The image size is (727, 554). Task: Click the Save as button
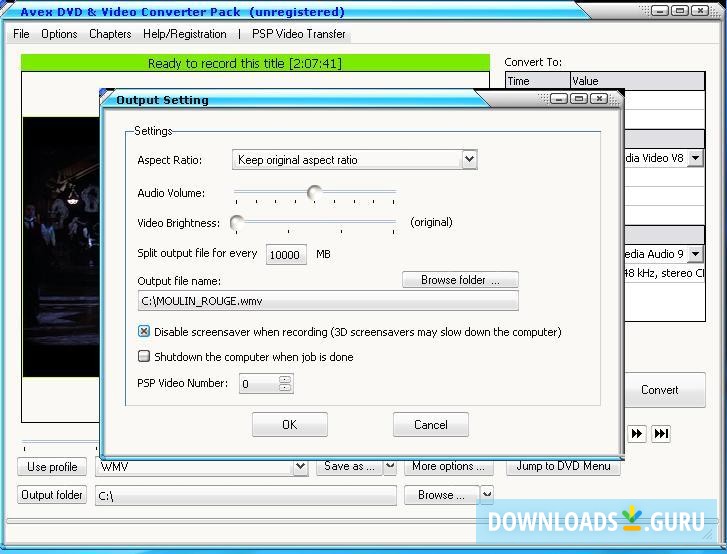click(x=349, y=466)
